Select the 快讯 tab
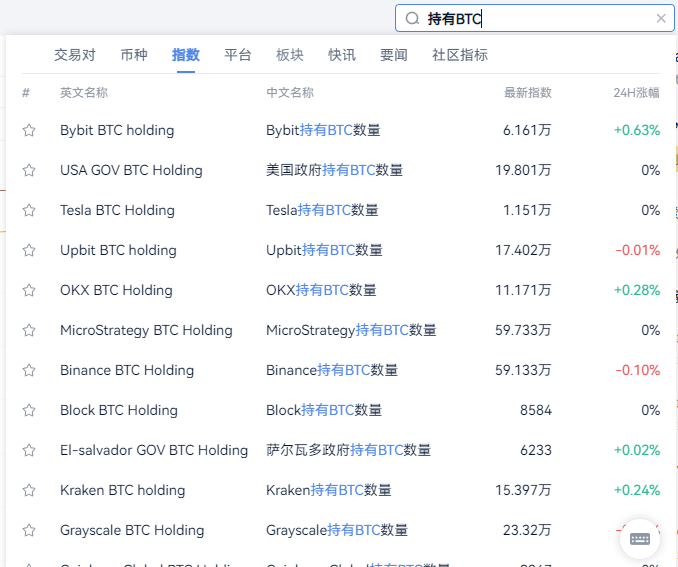The image size is (678, 567). tap(341, 55)
